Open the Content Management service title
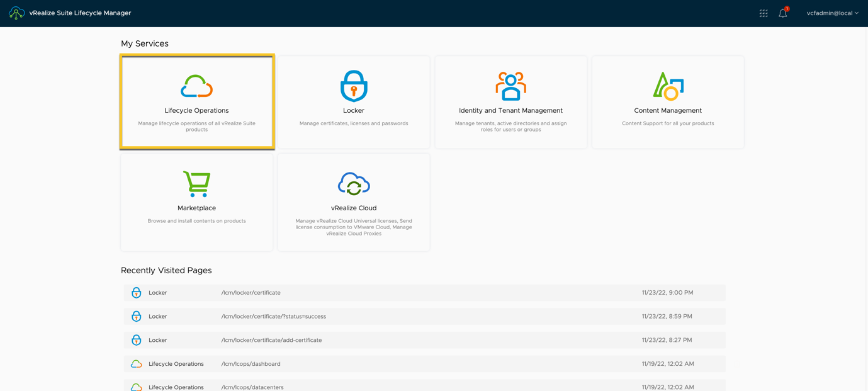868x391 pixels. click(668, 111)
